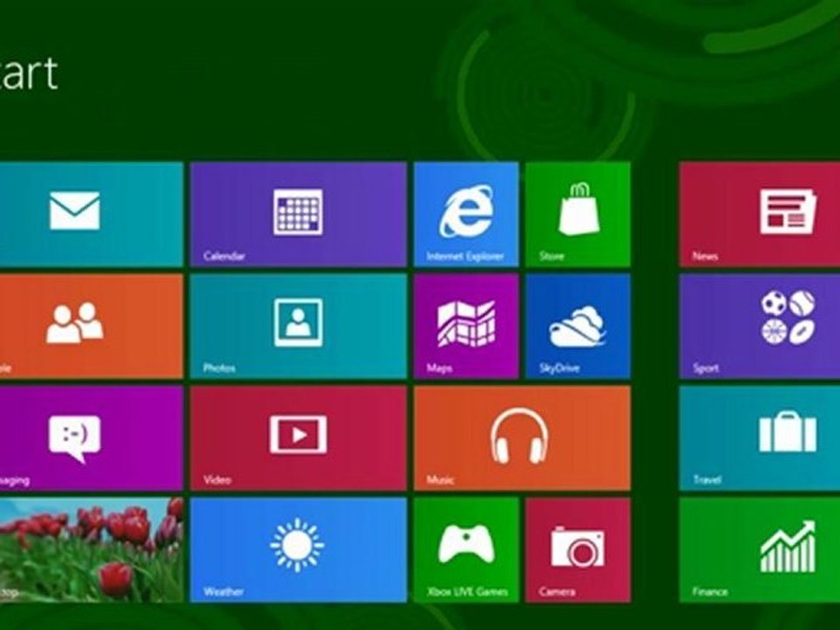The width and height of the screenshot is (840, 630).
Task: Open the People tile
Action: [91, 326]
